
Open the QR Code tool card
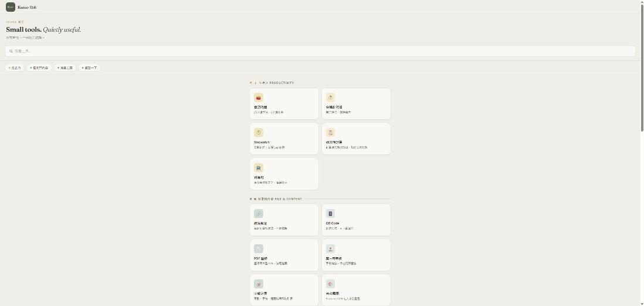point(356,220)
